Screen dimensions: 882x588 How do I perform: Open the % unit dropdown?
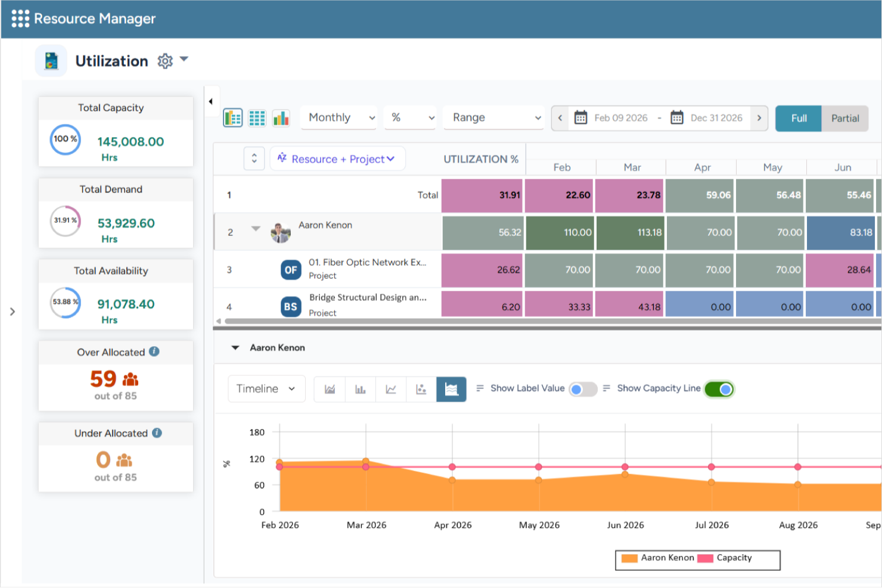tap(411, 118)
